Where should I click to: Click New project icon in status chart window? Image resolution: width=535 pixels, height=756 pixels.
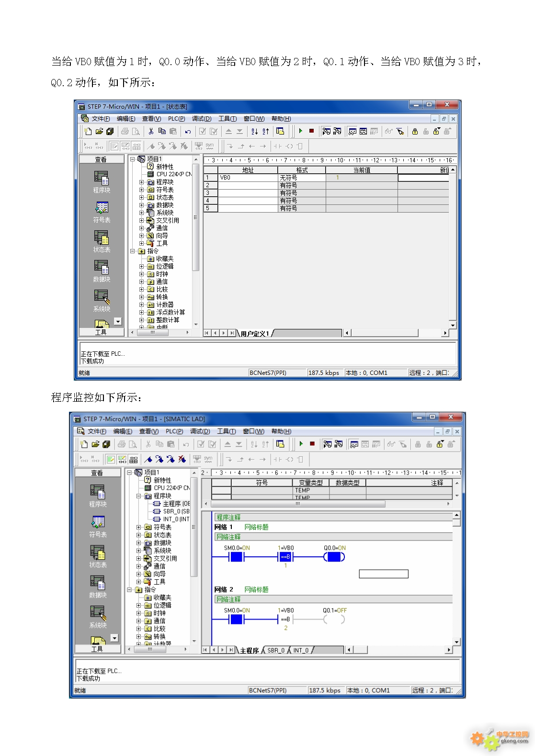tap(88, 131)
